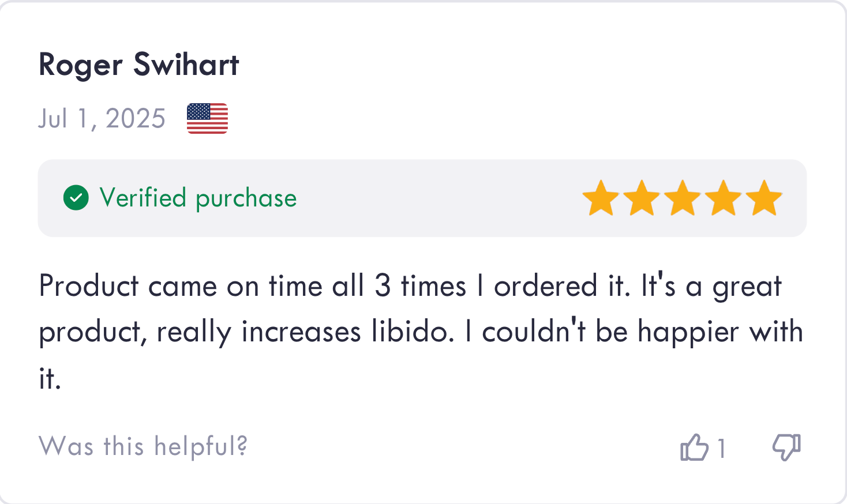Select the first rating star
Image resolution: width=847 pixels, height=504 pixels.
[601, 198]
